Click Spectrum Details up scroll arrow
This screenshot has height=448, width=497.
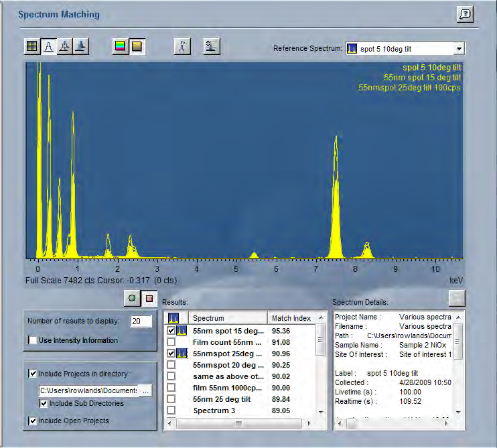(x=458, y=317)
